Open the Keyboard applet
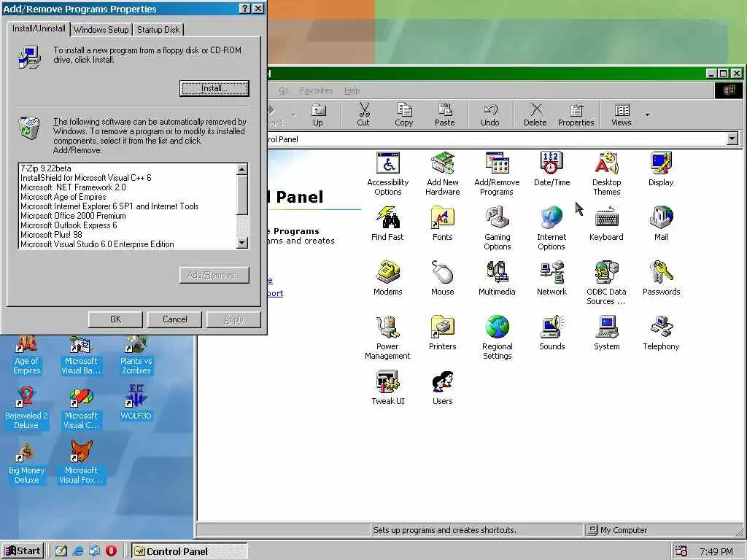 [x=606, y=224]
